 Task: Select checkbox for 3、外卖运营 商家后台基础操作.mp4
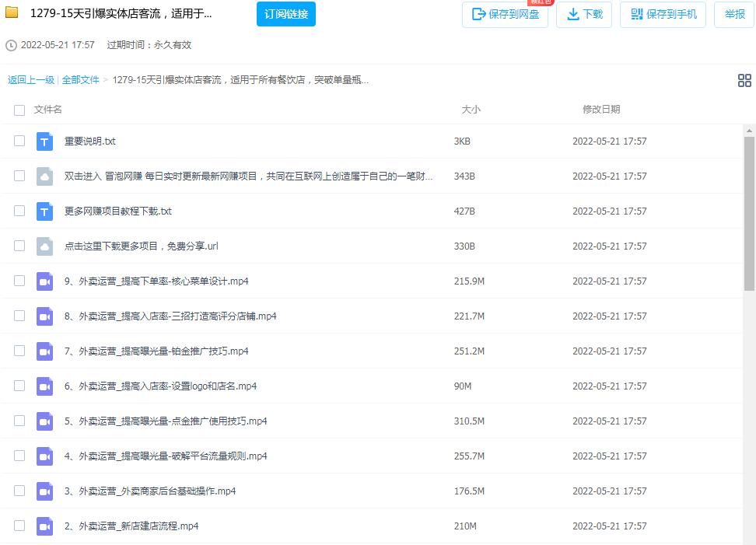19,490
